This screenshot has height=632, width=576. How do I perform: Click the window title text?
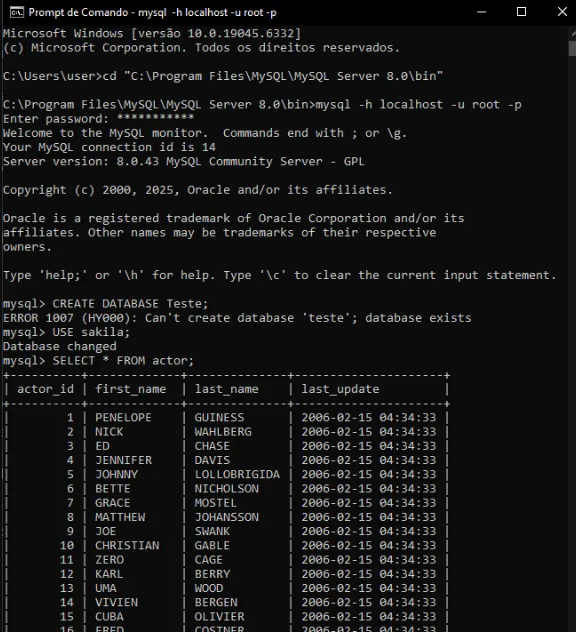pyautogui.click(x=152, y=12)
